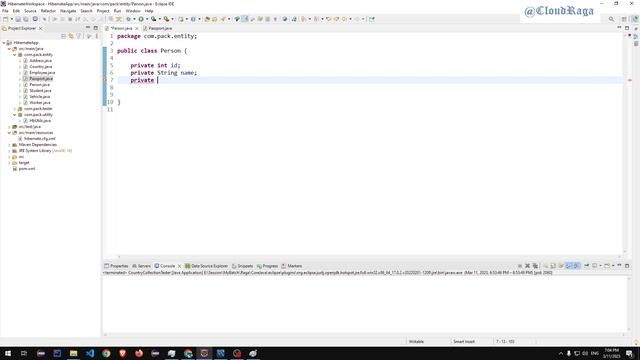The width and height of the screenshot is (640, 360).
Task: Maximize the Project Explorer panel
Action: coord(96,28)
